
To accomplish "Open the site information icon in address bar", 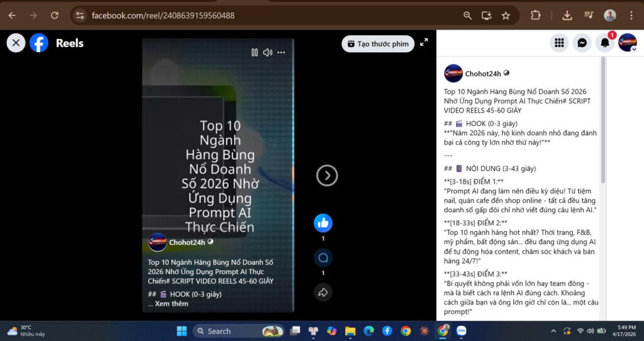I will pos(80,16).
